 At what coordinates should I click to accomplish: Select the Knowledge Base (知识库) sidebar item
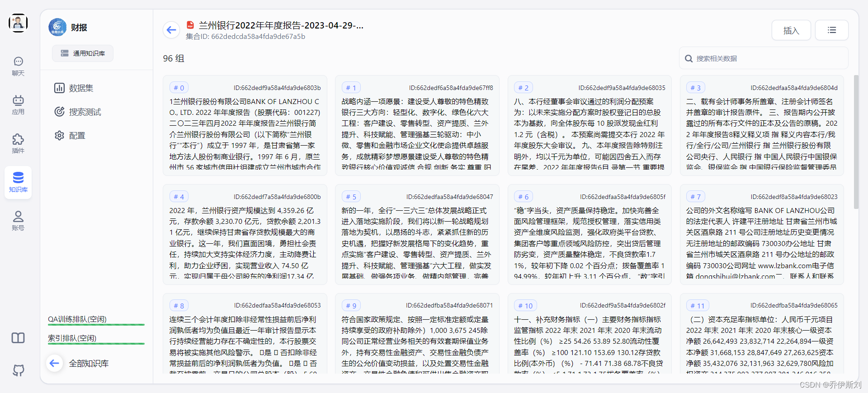coord(18,182)
